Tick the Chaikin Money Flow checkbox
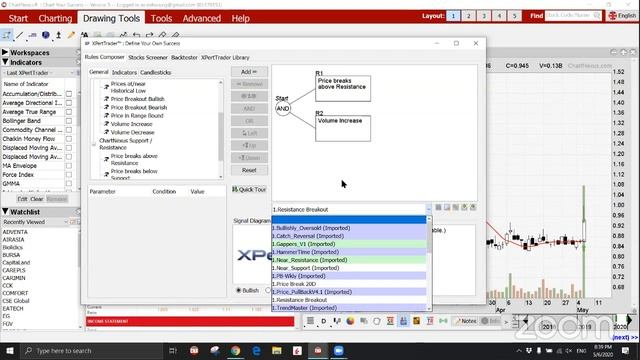The image size is (640, 360). (69, 139)
